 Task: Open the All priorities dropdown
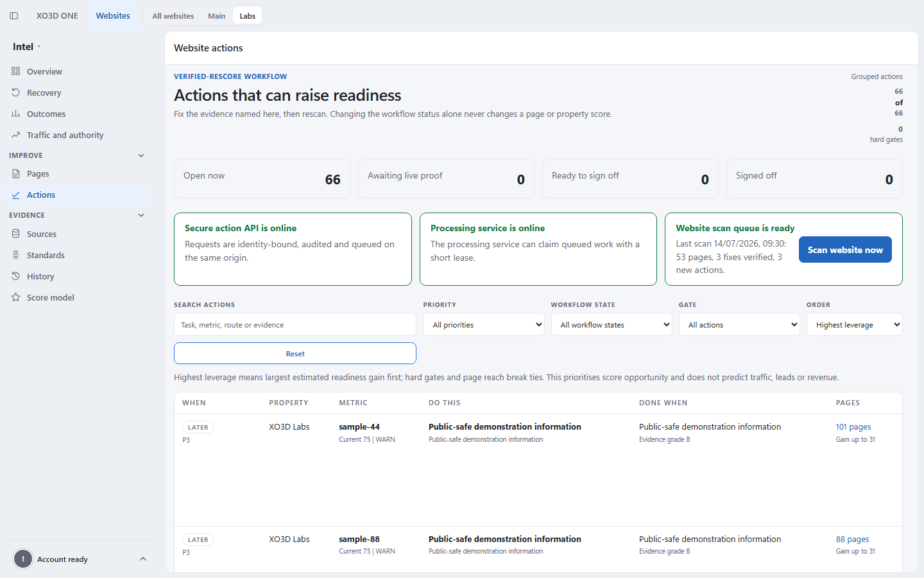pos(484,324)
